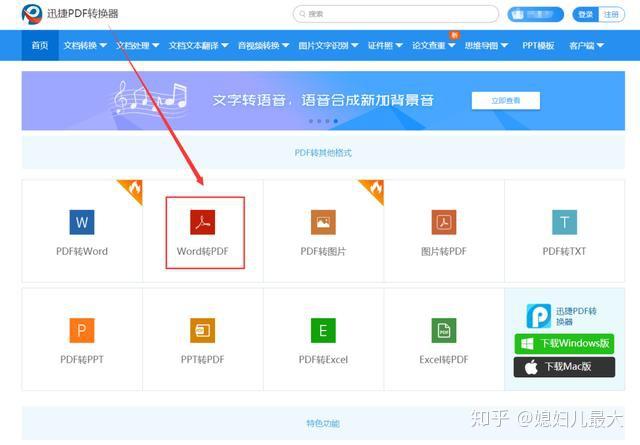Screen dimensions: 640x445
Task: Expand the 图片文字识别 dropdown
Action: pyautogui.click(x=328, y=45)
